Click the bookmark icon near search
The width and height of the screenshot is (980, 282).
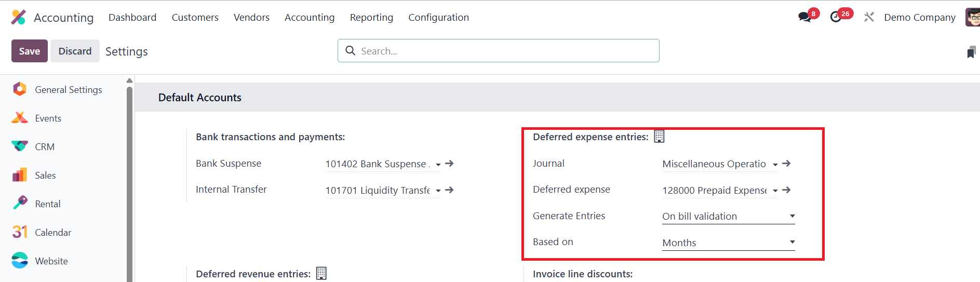pos(971,52)
